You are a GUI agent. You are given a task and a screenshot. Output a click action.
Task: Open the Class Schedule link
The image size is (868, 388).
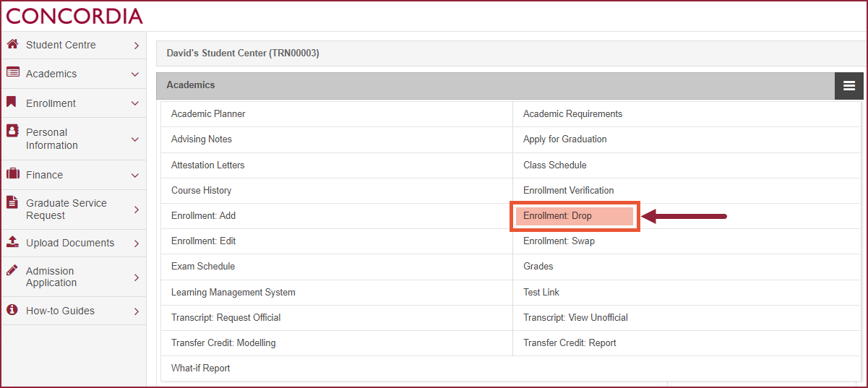click(555, 165)
